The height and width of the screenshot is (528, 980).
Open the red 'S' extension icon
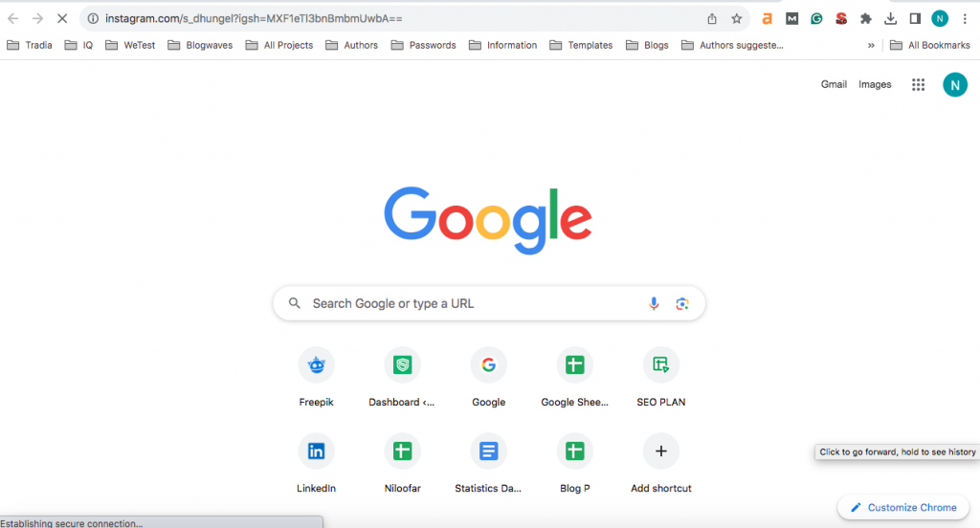(841, 19)
